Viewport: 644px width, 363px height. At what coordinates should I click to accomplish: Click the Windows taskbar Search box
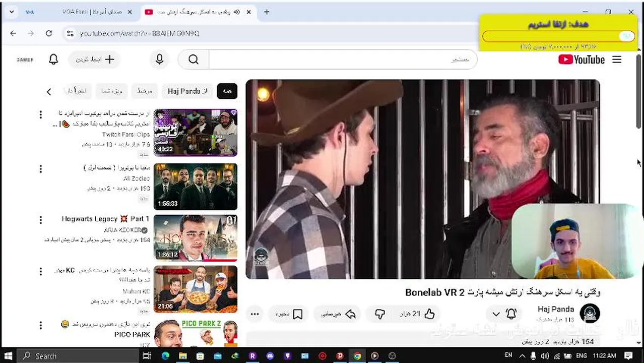77,356
